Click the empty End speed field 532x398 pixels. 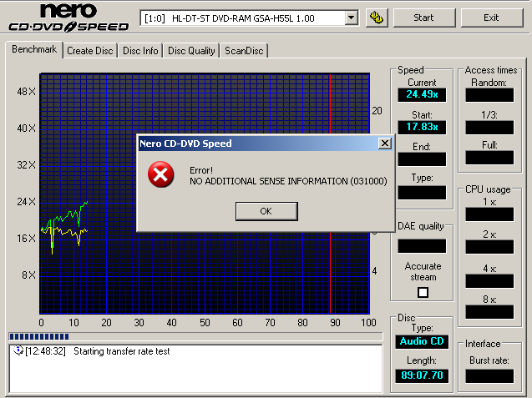422,159
